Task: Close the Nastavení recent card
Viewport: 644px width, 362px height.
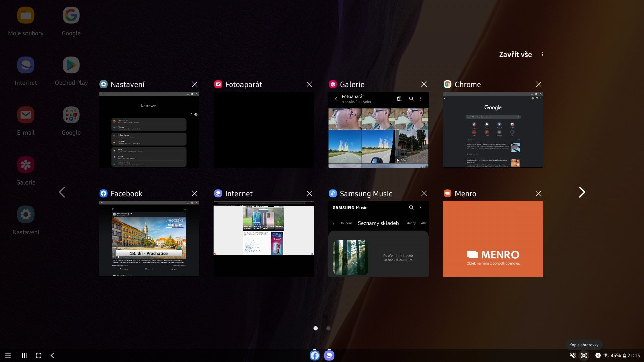Action: (x=195, y=84)
